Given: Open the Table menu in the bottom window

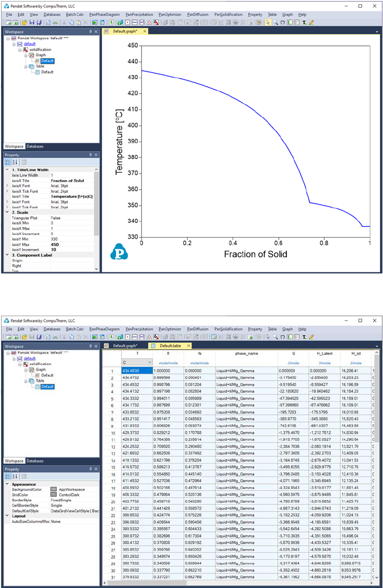Looking at the screenshot, I should click(x=273, y=329).
